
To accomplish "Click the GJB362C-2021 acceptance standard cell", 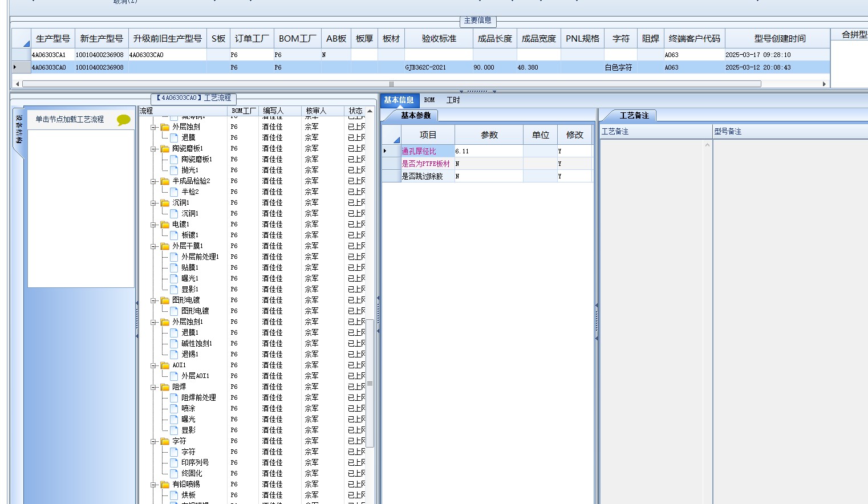I will tap(438, 67).
